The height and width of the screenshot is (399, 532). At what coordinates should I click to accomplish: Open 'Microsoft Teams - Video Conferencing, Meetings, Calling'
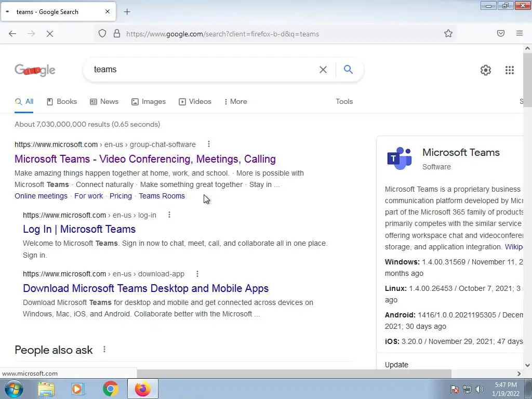point(145,159)
